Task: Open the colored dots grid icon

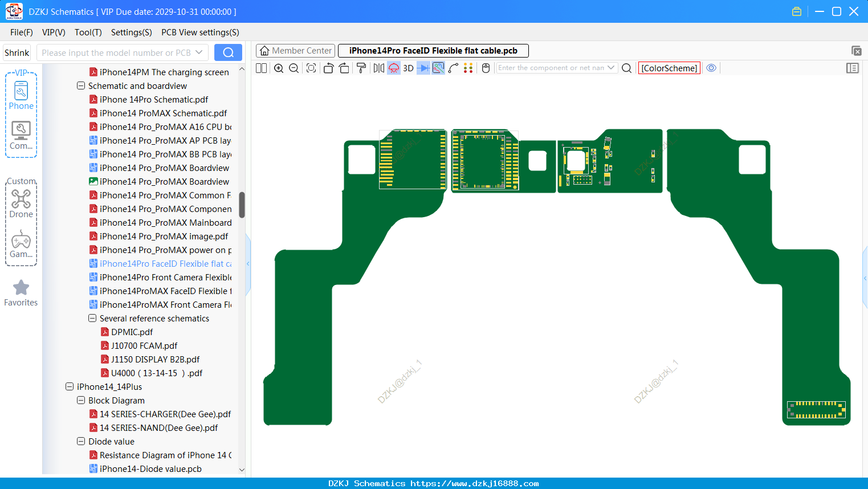Action: (468, 68)
